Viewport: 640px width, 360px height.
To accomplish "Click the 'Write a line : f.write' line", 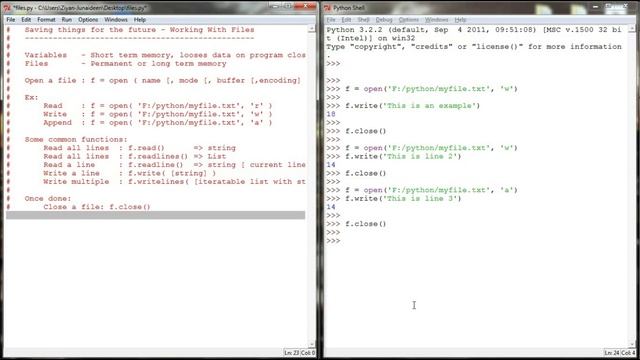I will tap(129, 173).
